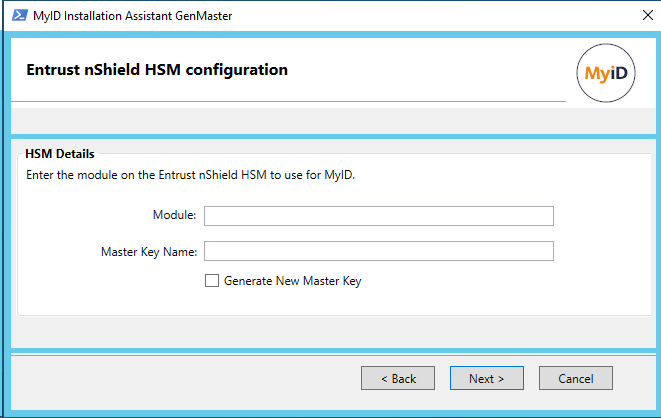Click the Entrust nShield HSM configuration heading
The width and height of the screenshot is (661, 418).
pyautogui.click(x=157, y=70)
